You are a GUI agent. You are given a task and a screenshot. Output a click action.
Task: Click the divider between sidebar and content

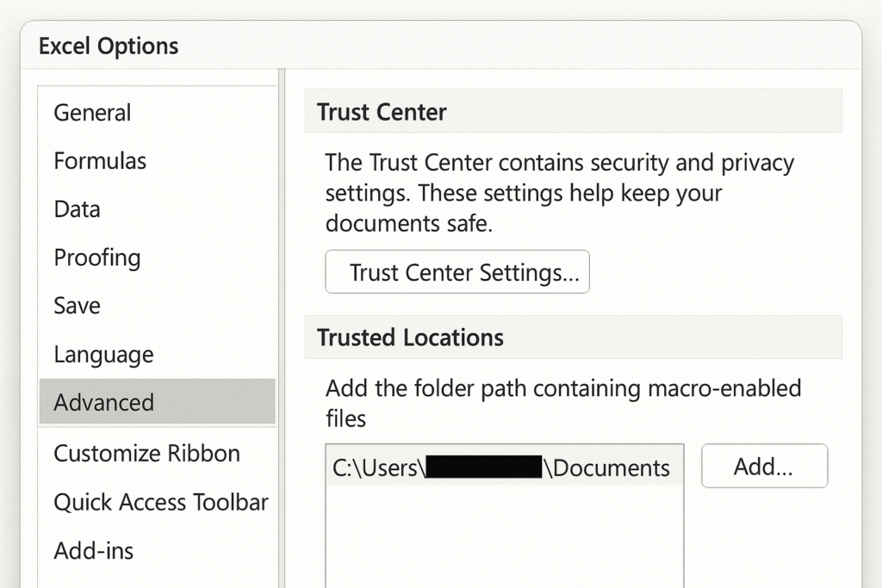click(281, 327)
